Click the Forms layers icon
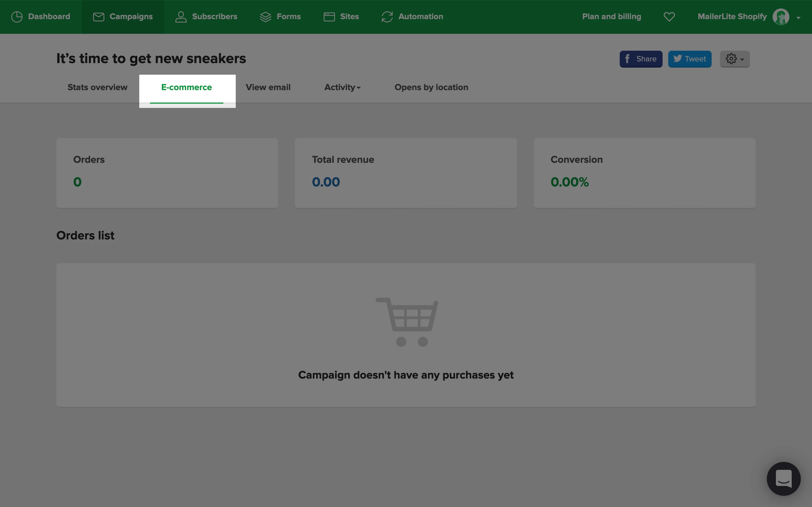 click(x=265, y=17)
